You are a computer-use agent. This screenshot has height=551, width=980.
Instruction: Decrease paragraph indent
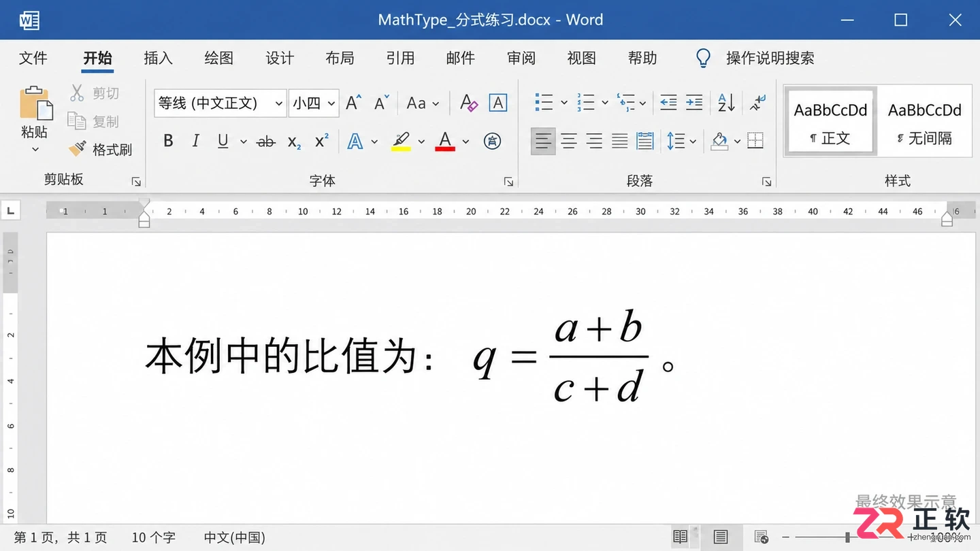pyautogui.click(x=668, y=103)
